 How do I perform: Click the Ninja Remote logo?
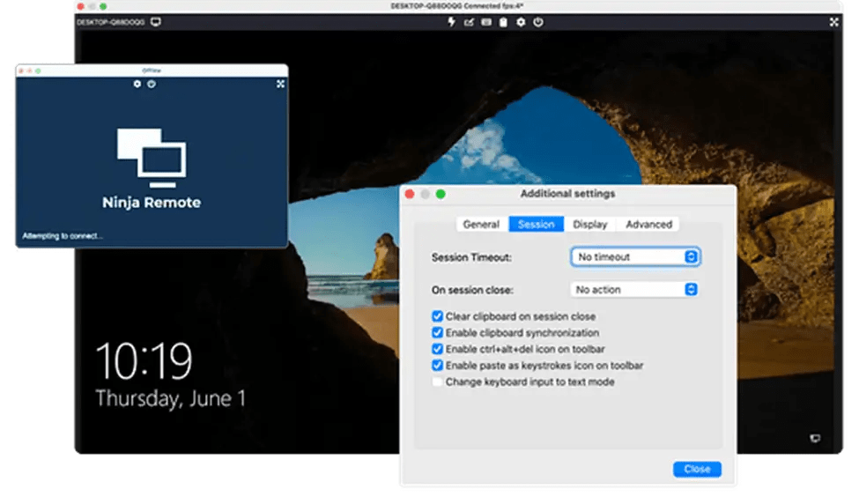point(152,158)
